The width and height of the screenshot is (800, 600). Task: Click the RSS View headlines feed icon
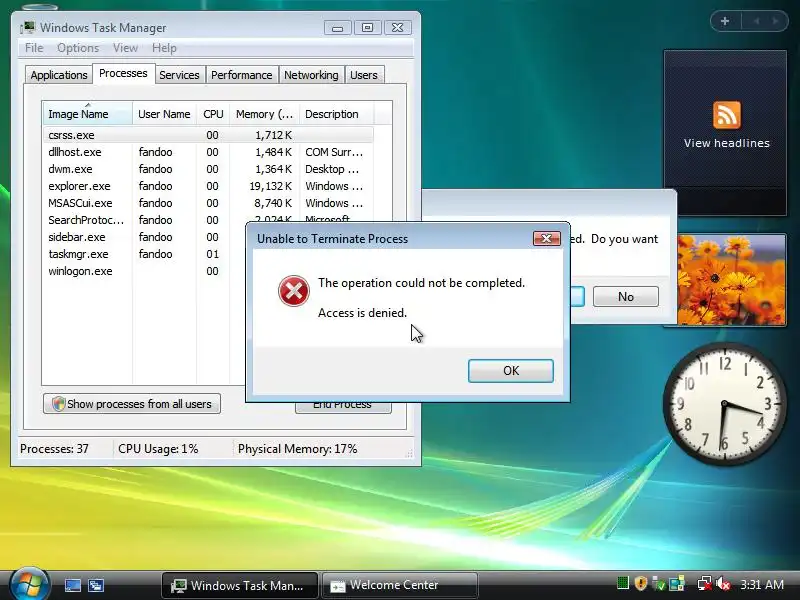coord(727,115)
